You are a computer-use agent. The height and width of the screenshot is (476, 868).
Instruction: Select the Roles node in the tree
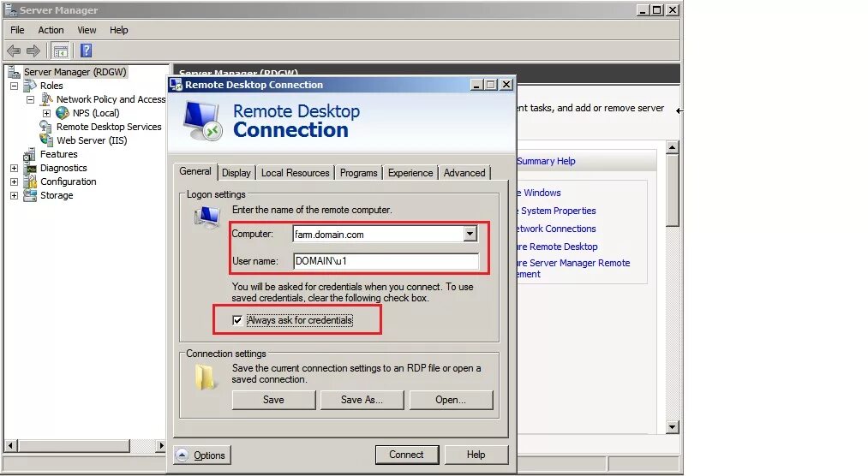(51, 86)
